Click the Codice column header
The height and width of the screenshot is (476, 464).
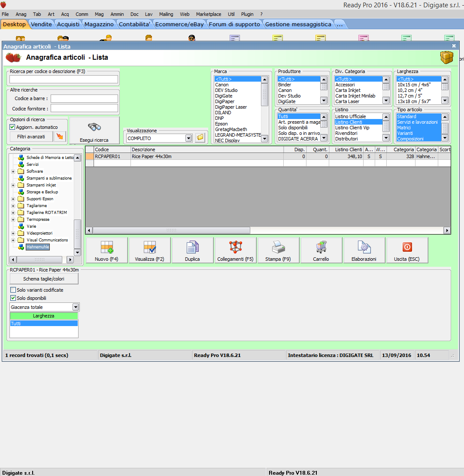[112, 150]
